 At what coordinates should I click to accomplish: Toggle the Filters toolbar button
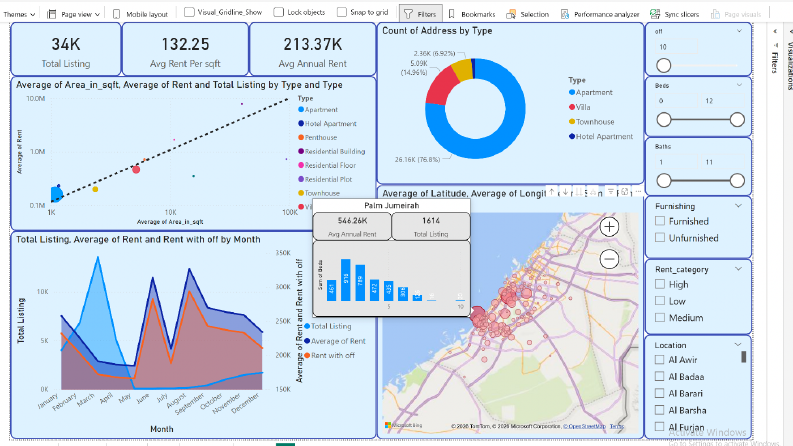pyautogui.click(x=421, y=14)
